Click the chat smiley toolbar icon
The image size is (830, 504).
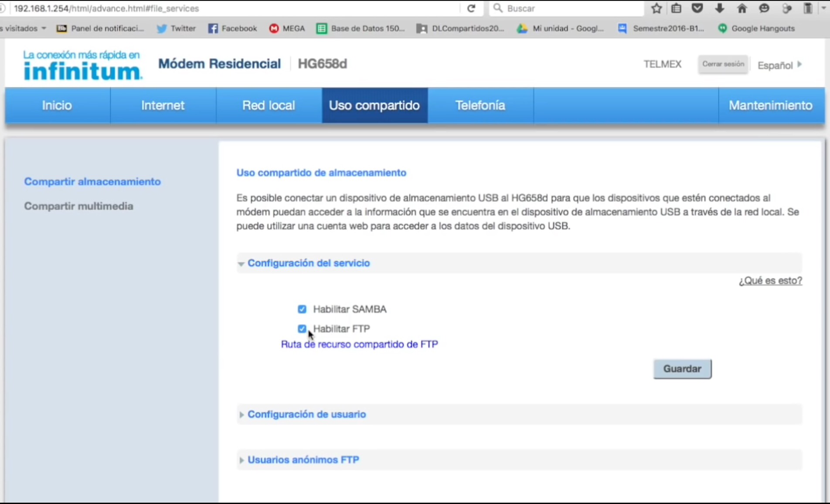coord(764,8)
